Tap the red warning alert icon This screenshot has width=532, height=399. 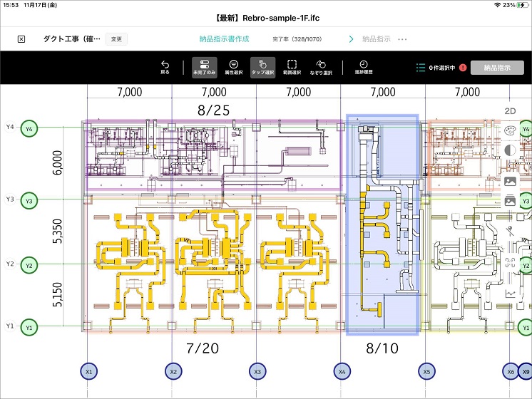[463, 68]
